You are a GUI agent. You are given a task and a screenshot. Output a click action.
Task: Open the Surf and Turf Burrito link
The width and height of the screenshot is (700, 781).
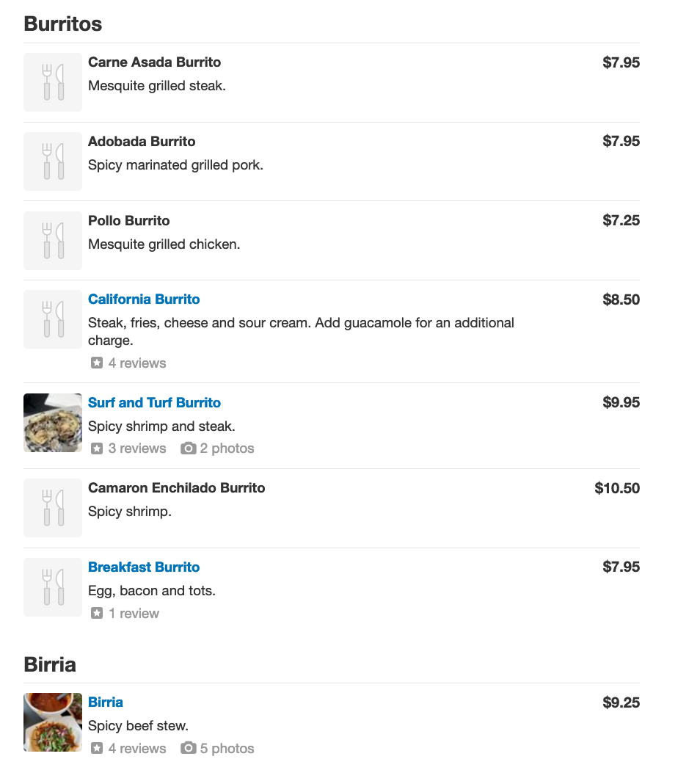154,403
